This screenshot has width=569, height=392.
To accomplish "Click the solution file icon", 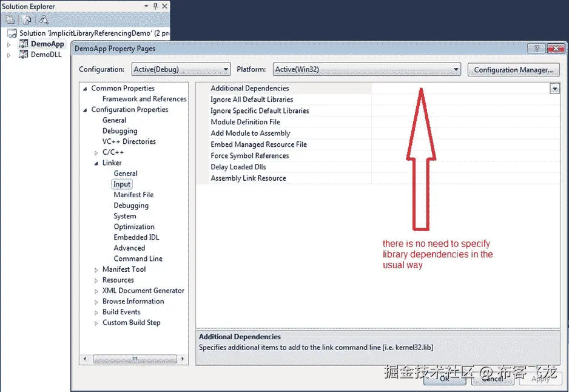I will point(12,33).
